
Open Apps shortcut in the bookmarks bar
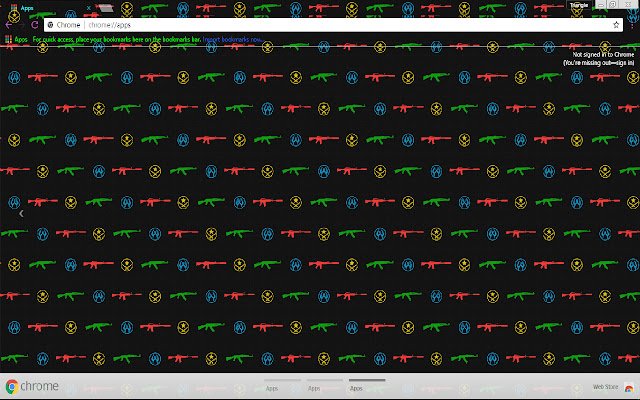(x=16, y=40)
